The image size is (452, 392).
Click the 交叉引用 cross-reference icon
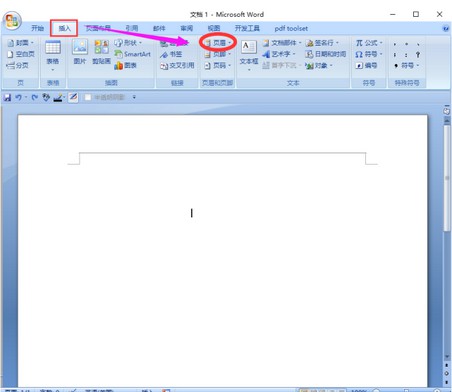(177, 65)
